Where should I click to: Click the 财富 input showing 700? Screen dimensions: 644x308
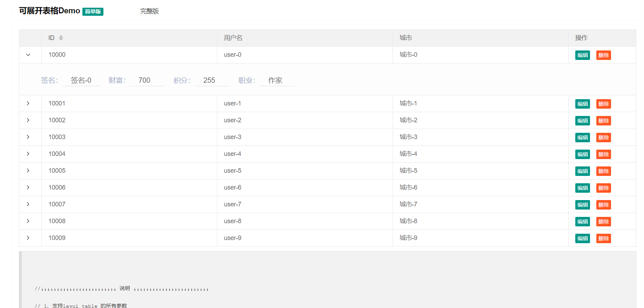point(147,81)
